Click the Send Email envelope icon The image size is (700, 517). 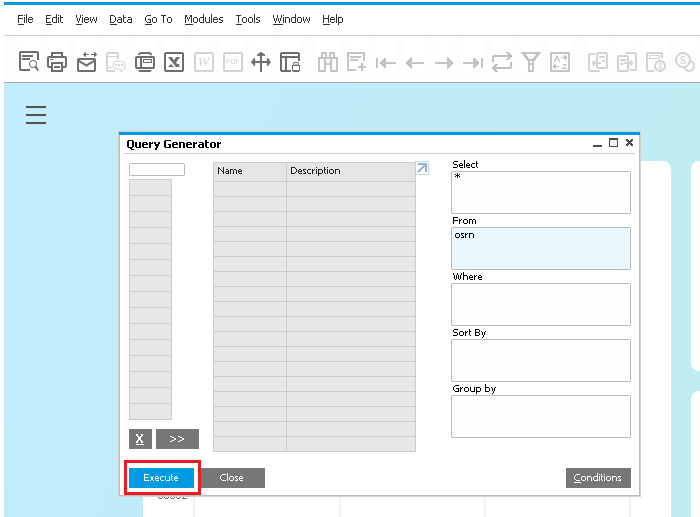pos(87,62)
